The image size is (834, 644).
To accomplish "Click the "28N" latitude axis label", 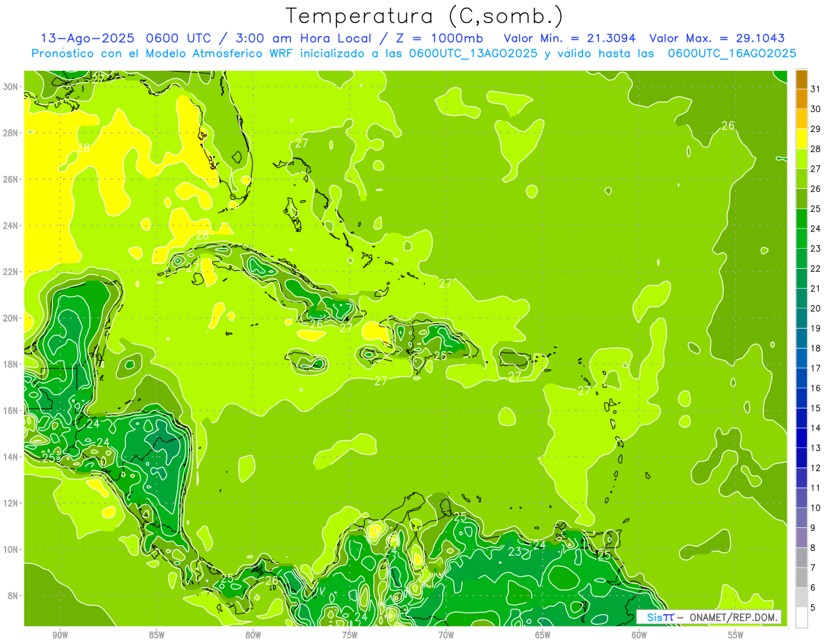I will 11,133.
